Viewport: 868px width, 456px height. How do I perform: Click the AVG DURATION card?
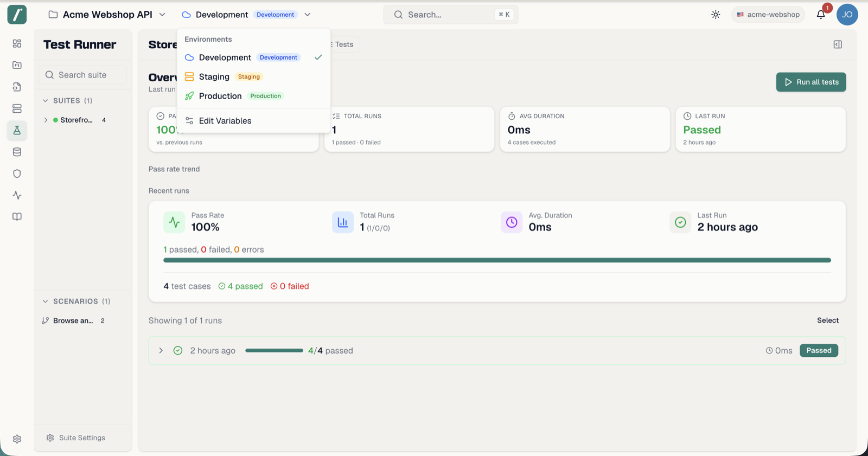[x=585, y=129]
